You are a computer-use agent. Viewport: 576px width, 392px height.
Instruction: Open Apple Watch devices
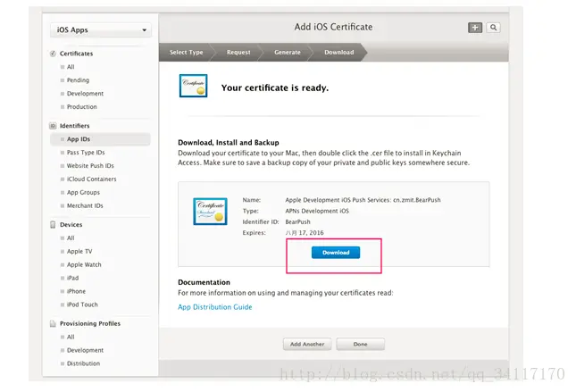coord(84,265)
